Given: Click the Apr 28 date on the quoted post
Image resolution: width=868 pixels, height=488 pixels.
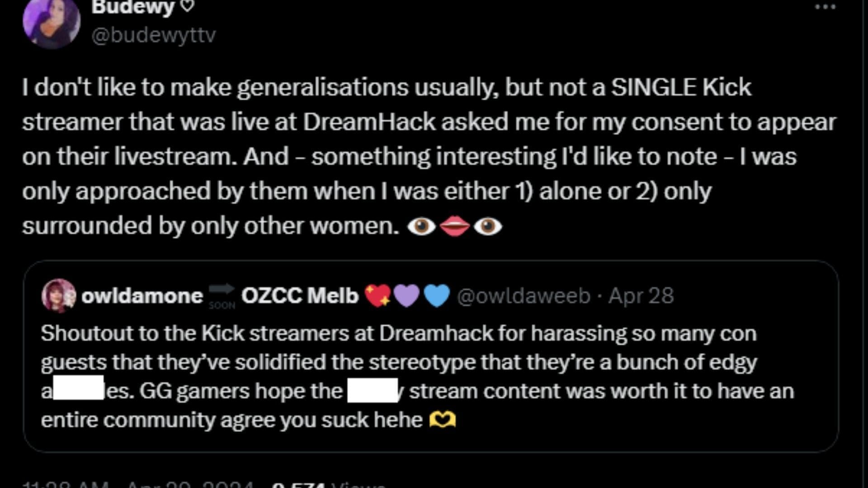Looking at the screenshot, I should 641,296.
